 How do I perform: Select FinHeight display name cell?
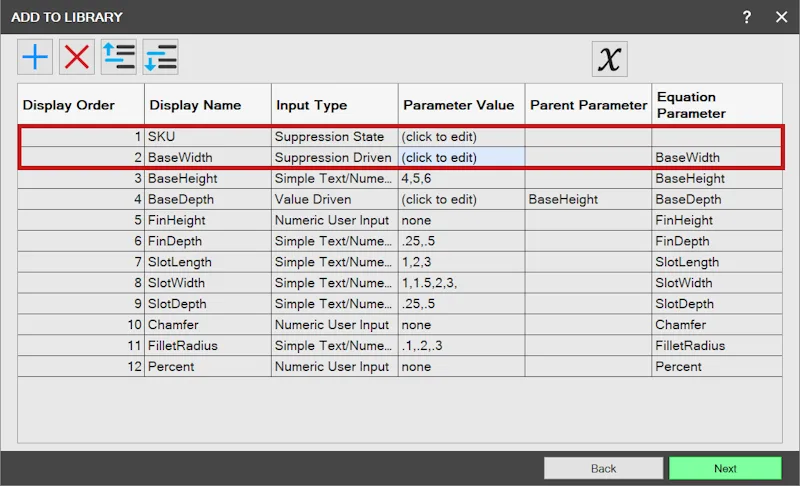click(x=208, y=220)
